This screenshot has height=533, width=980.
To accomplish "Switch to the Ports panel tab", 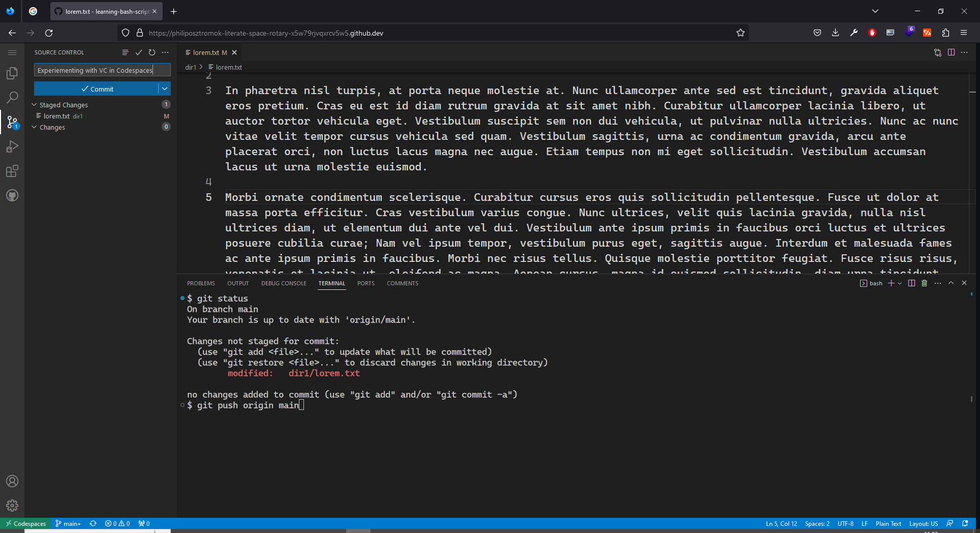I will pyautogui.click(x=366, y=283).
